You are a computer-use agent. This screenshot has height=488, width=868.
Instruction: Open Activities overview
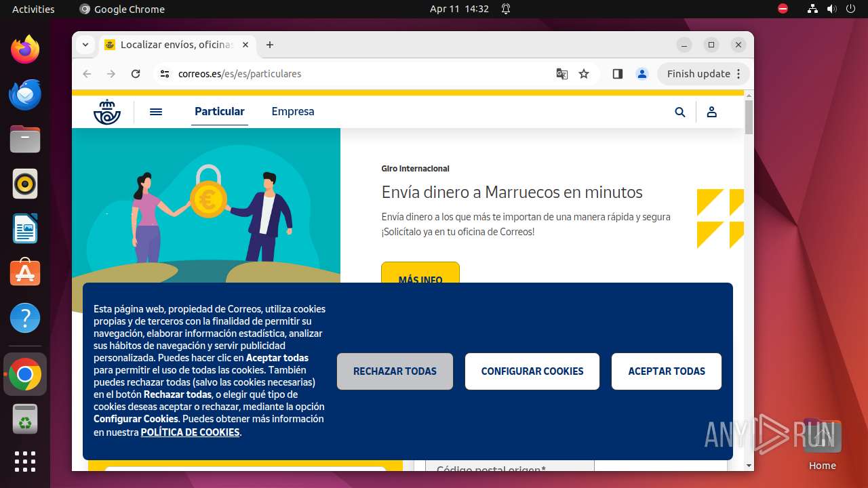(33, 9)
